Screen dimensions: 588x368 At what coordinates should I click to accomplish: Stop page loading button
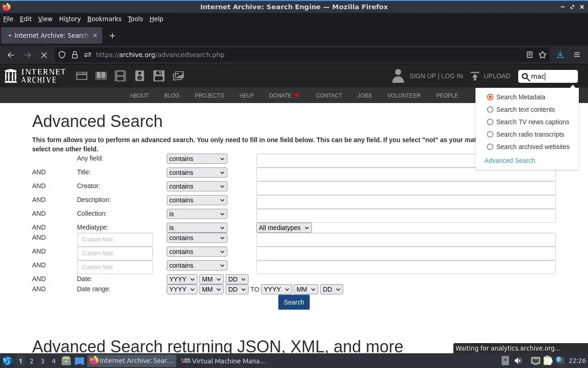(44, 55)
